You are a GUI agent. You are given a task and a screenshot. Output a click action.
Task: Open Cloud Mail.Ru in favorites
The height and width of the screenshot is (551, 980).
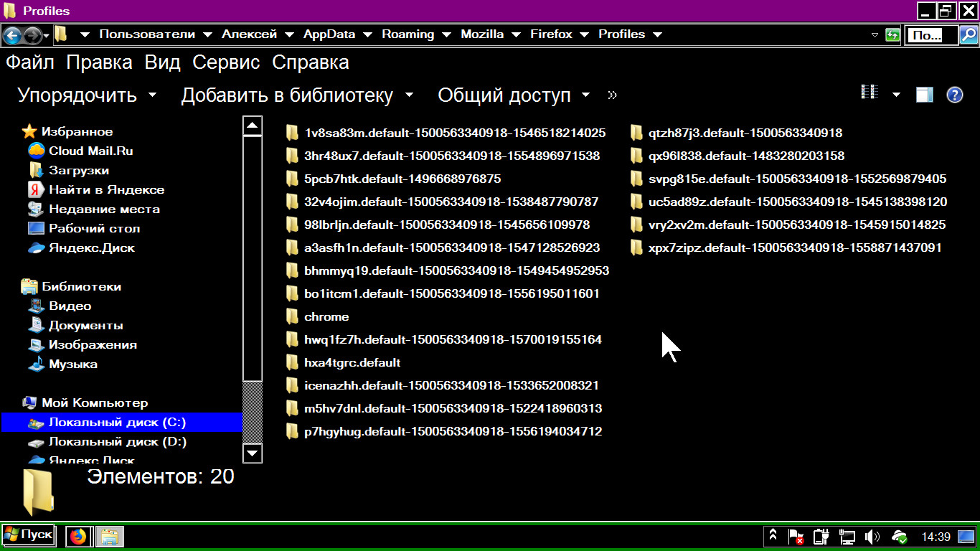point(90,151)
